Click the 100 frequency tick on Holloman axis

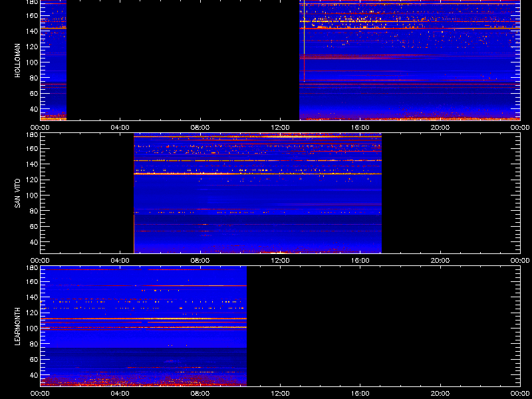coord(33,63)
